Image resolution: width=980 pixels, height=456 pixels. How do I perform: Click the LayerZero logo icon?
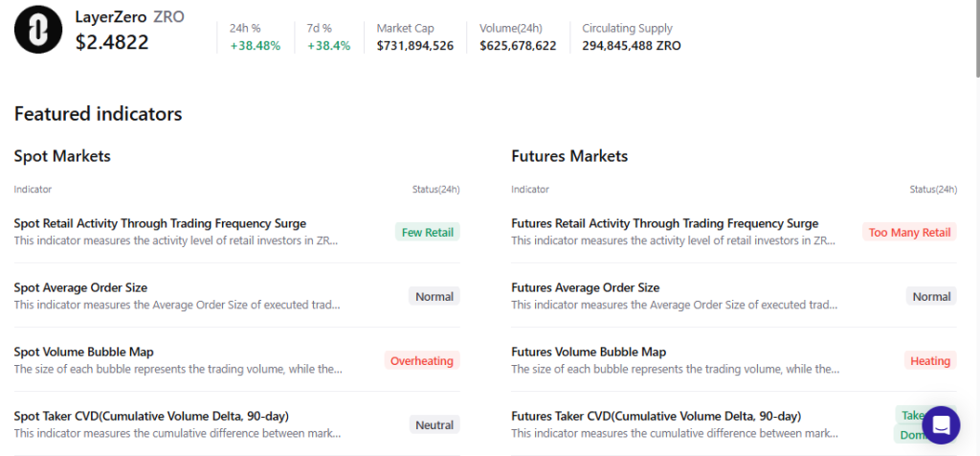point(38,30)
